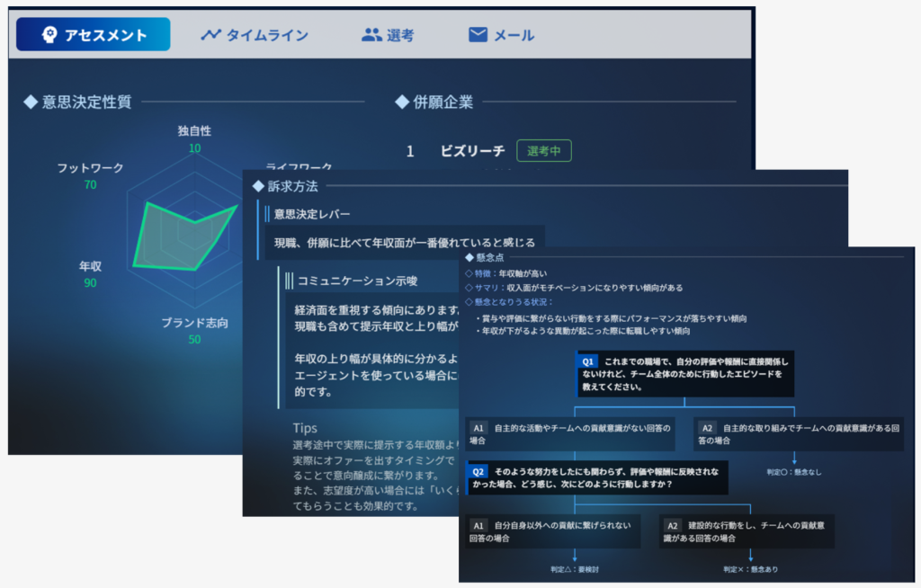Click the 意思決定レバー heading

(x=312, y=214)
